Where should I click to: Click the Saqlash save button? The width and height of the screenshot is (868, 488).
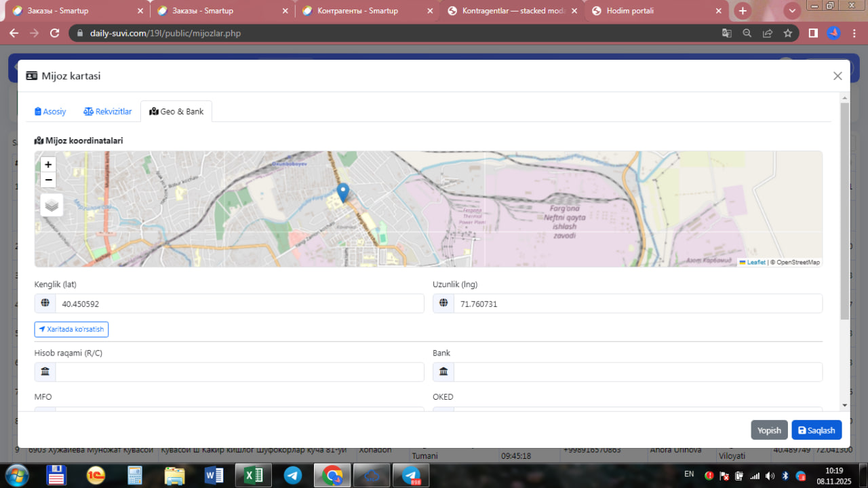(x=816, y=430)
